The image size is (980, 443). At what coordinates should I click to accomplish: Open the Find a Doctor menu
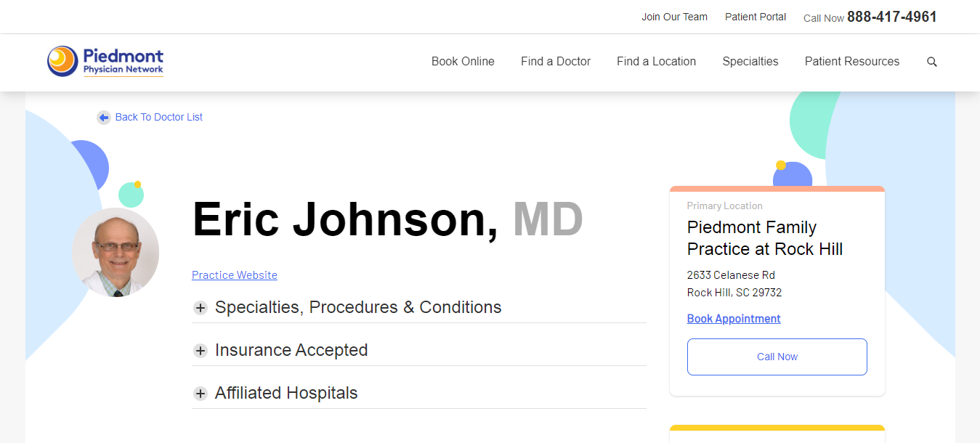556,62
